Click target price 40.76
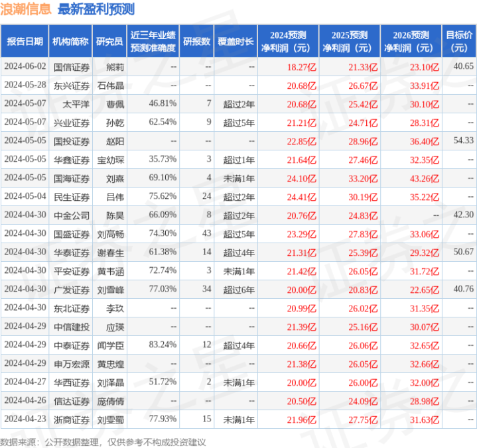The image size is (477, 448). [x=463, y=289]
